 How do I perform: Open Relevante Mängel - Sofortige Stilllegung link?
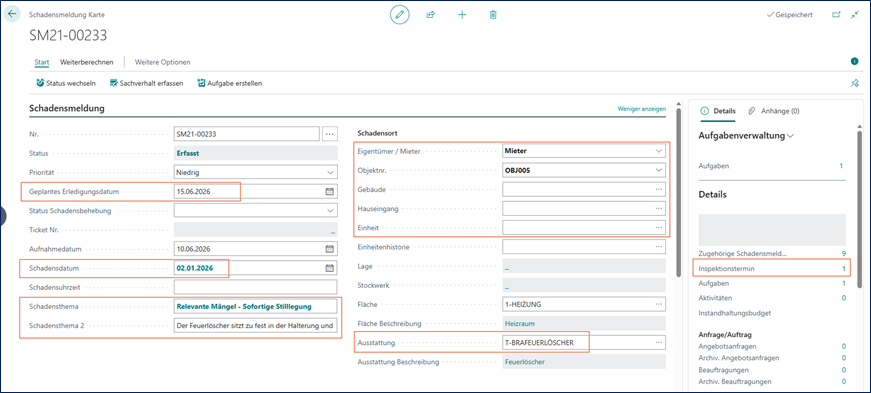coord(244,306)
